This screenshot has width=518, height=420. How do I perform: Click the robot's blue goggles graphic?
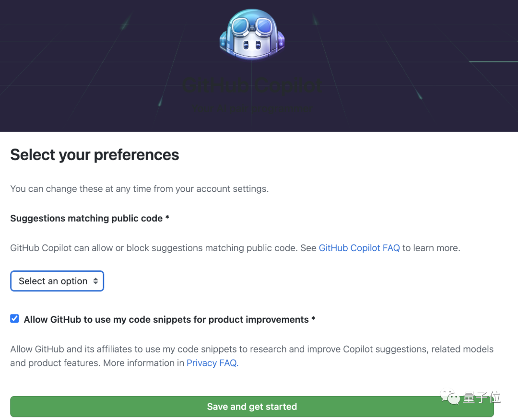click(x=252, y=26)
